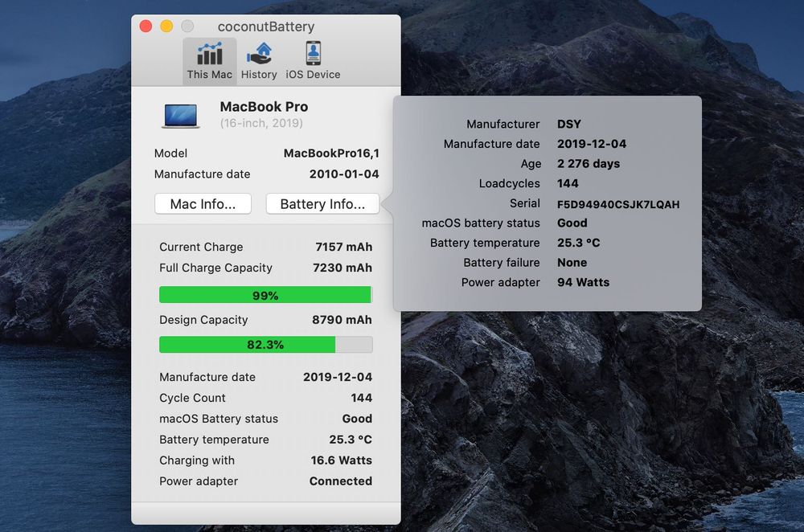Click the Charging with label

[197, 460]
